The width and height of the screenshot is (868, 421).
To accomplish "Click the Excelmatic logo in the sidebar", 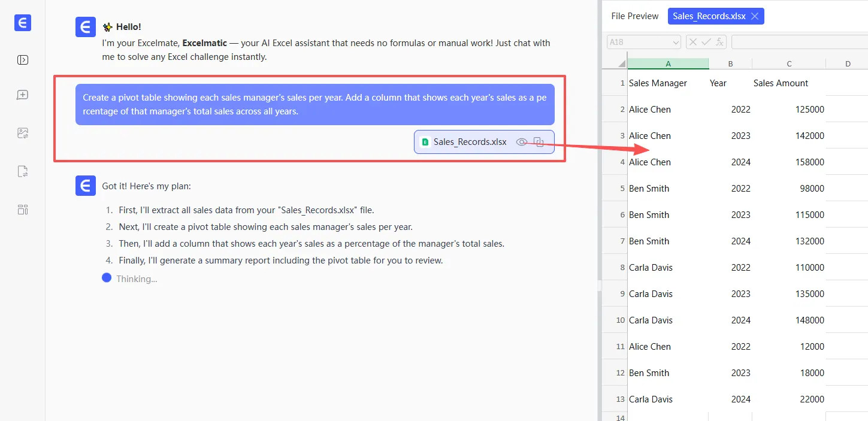I will click(23, 23).
